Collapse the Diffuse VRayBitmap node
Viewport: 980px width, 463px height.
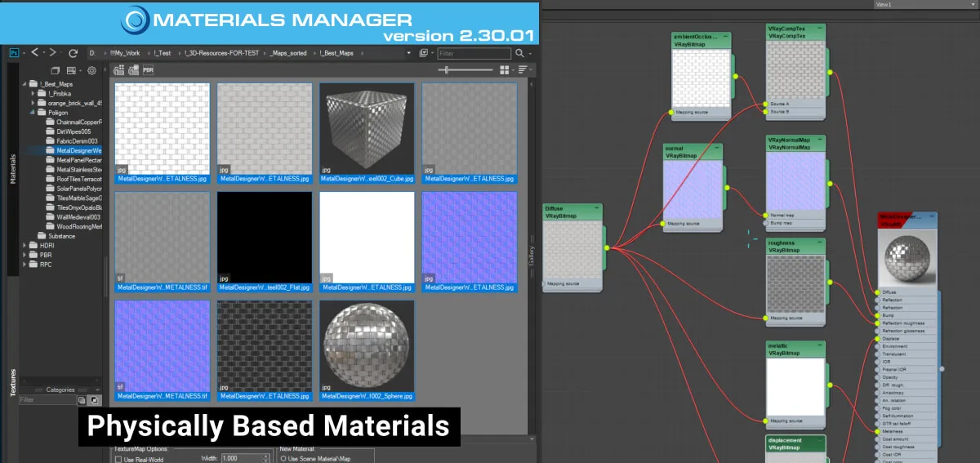pos(597,209)
